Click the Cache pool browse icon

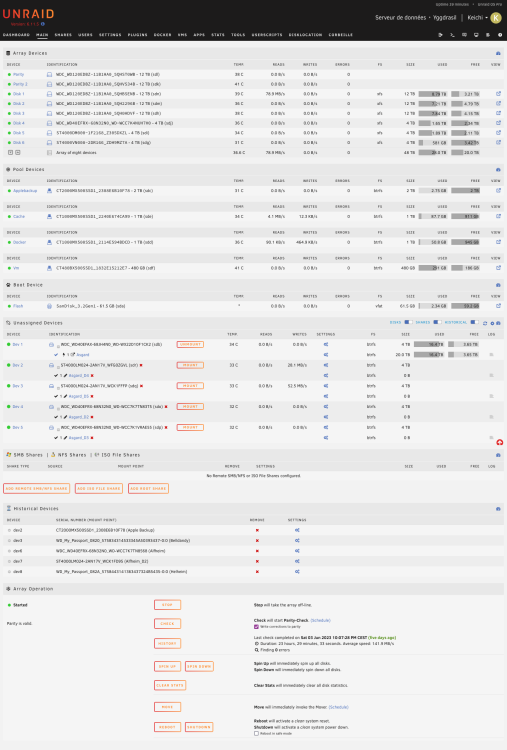pos(498,216)
